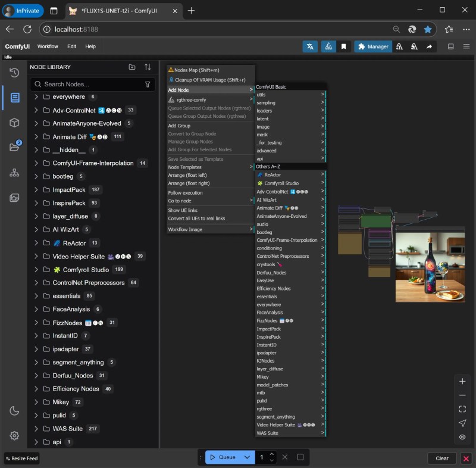
Task: Choose Cleanup Of VRAM Usage entry
Action: [211, 80]
